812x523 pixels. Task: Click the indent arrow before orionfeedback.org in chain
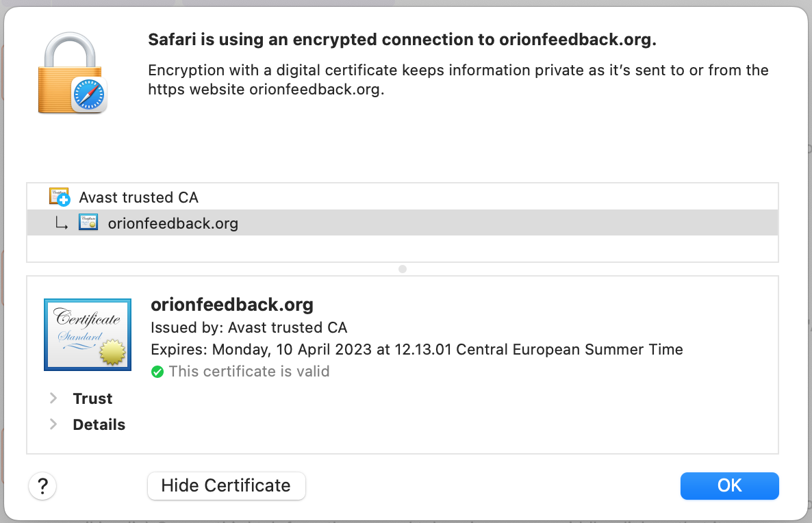pyautogui.click(x=62, y=223)
